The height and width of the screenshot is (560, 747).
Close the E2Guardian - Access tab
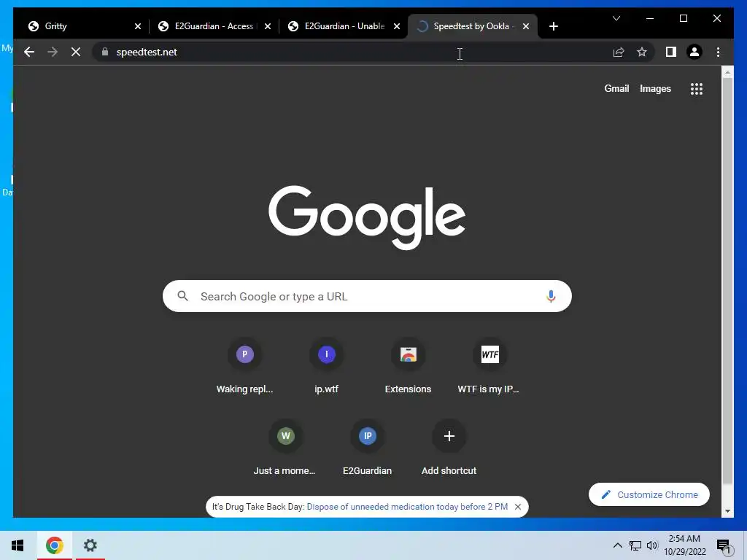267,26
